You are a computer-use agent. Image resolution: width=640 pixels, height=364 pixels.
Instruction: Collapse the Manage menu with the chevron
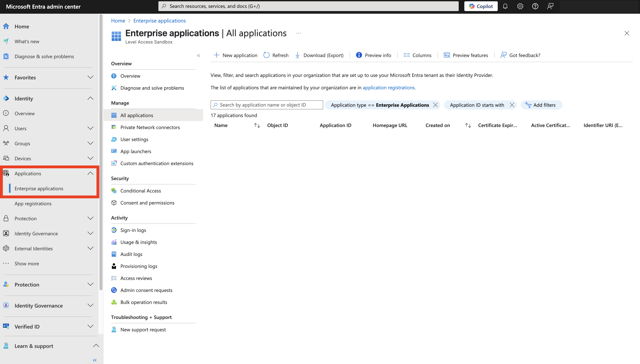pyautogui.click(x=199, y=56)
